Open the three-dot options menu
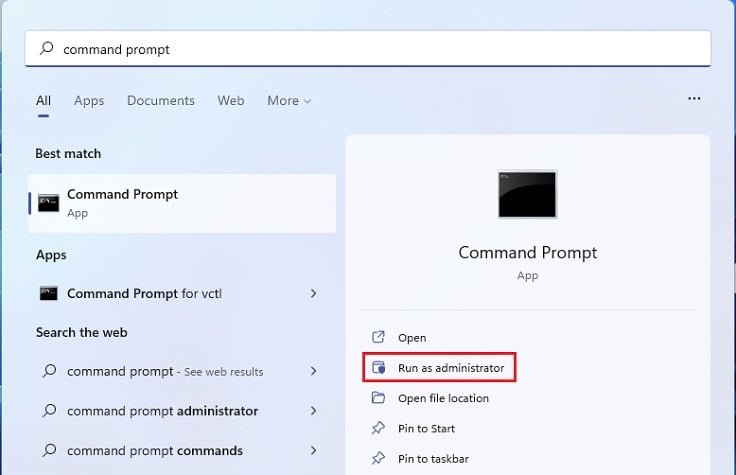This screenshot has width=736, height=475. click(694, 99)
